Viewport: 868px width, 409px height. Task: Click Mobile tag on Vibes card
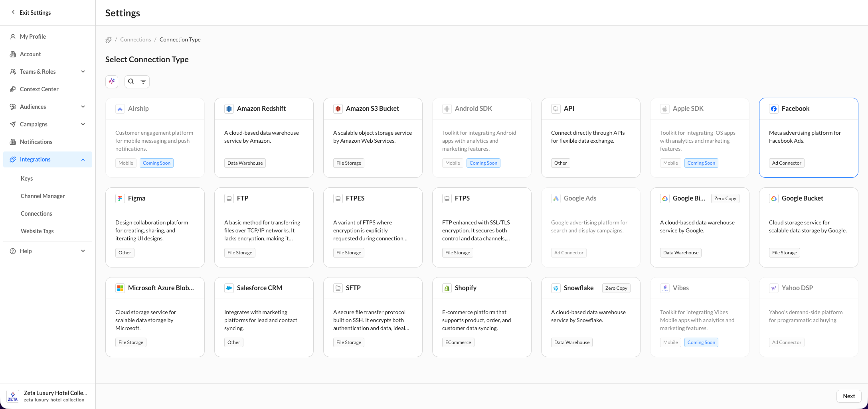pyautogui.click(x=670, y=342)
